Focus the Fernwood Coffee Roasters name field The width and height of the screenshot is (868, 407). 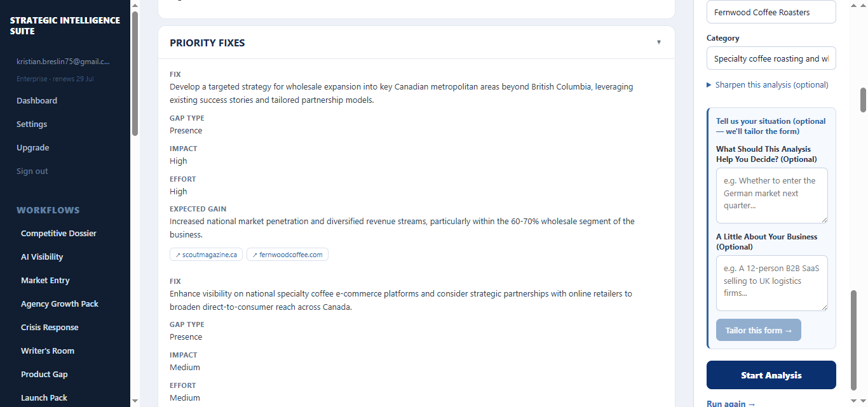(771, 12)
